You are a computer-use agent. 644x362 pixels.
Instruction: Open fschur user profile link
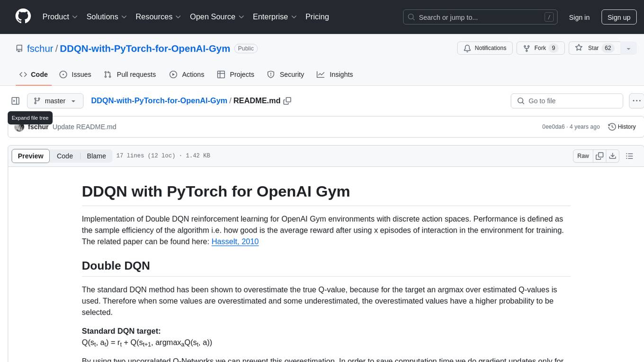coord(40,48)
